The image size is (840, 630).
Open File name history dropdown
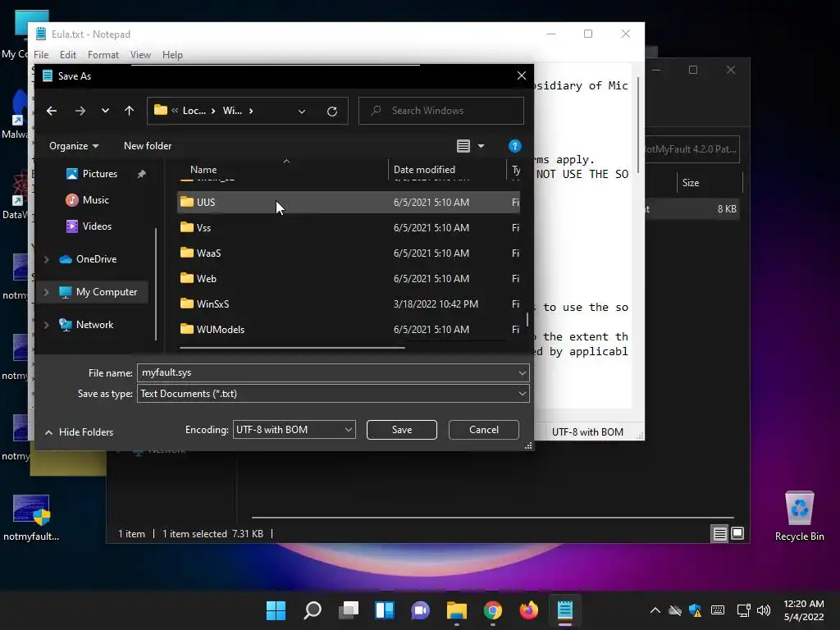tap(523, 373)
